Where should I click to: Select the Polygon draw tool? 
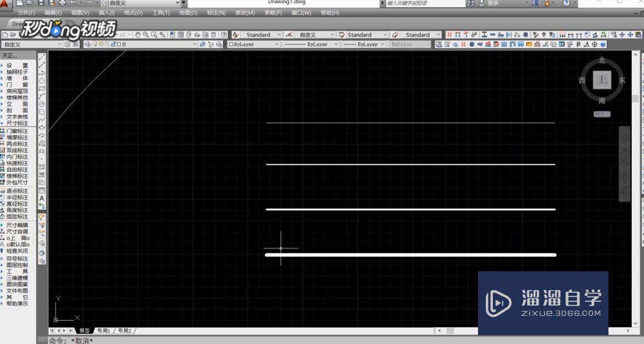pyautogui.click(x=42, y=81)
